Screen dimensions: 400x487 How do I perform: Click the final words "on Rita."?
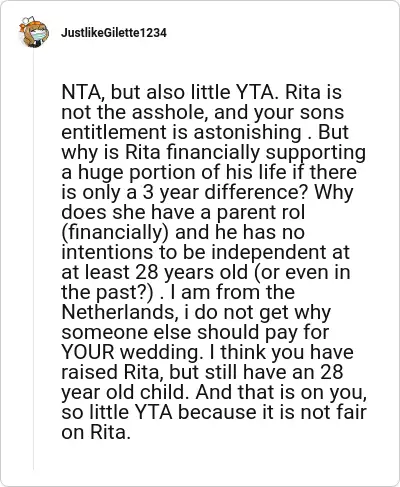click(x=96, y=432)
